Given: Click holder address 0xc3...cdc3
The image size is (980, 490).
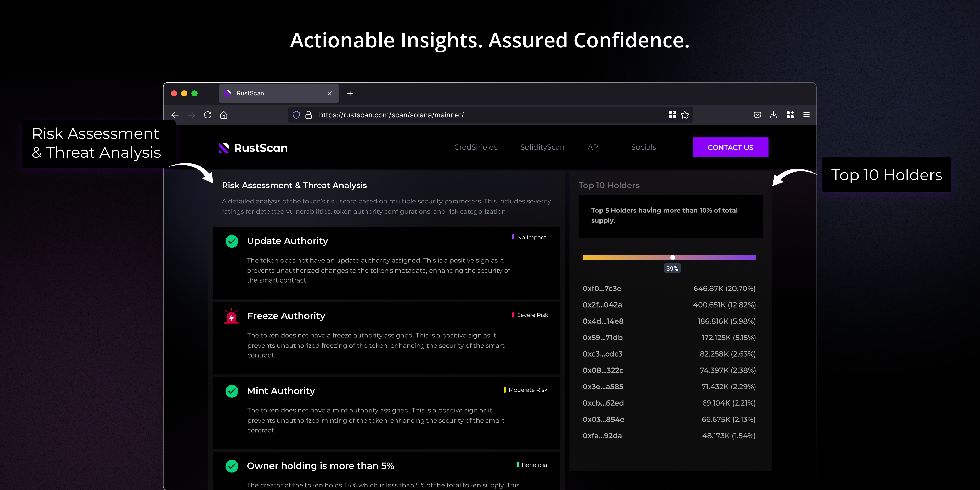Looking at the screenshot, I should pos(603,354).
